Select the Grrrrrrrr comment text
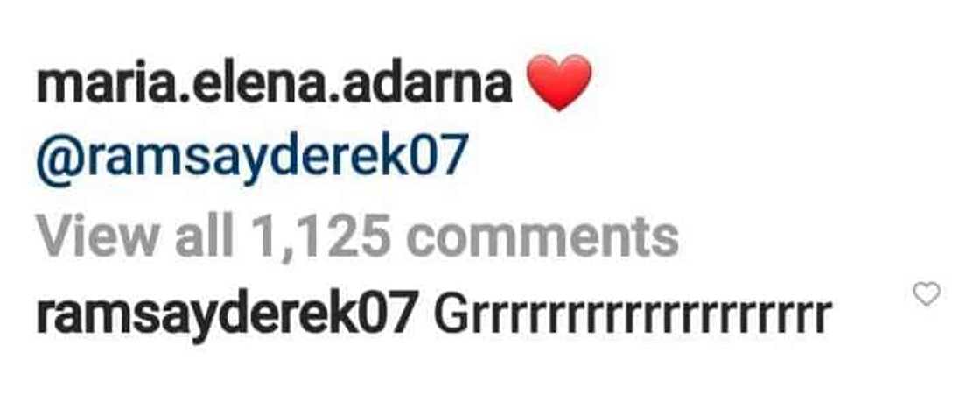980x409 pixels. click(x=633, y=316)
